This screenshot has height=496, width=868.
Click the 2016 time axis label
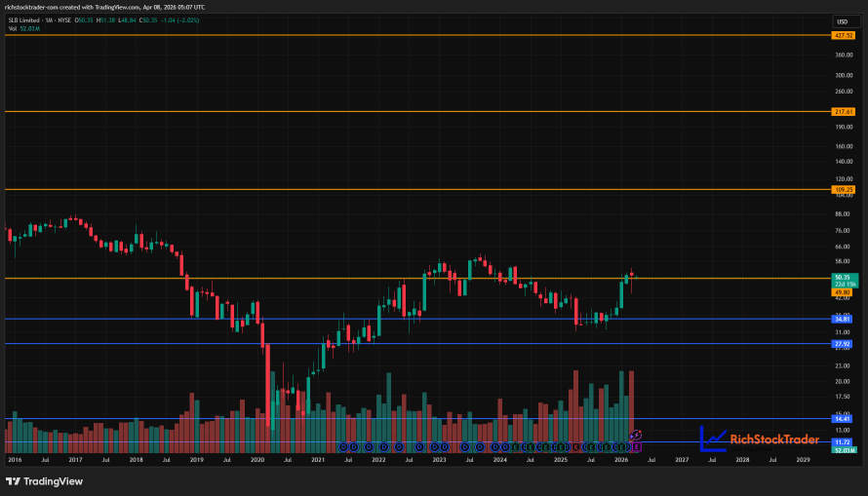[x=15, y=460]
